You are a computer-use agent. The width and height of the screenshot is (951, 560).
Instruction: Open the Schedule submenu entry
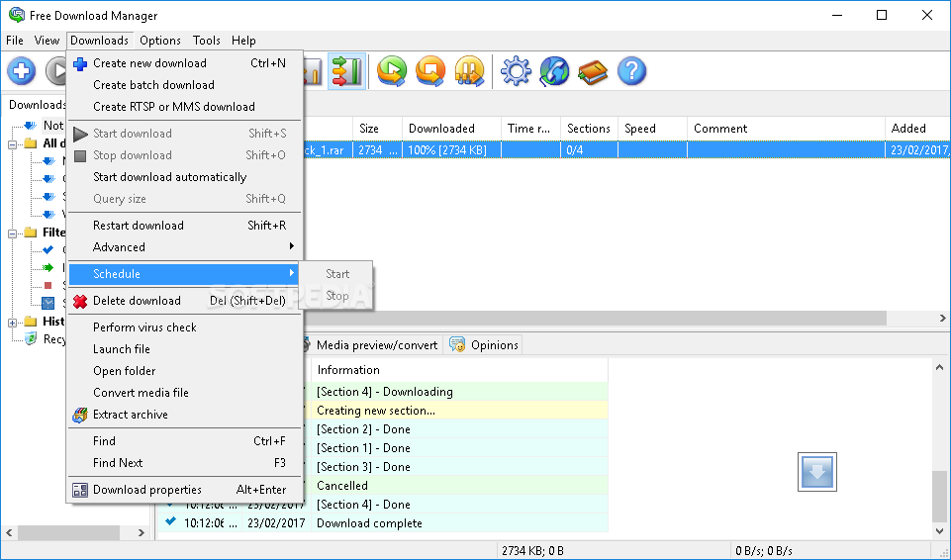click(x=185, y=274)
